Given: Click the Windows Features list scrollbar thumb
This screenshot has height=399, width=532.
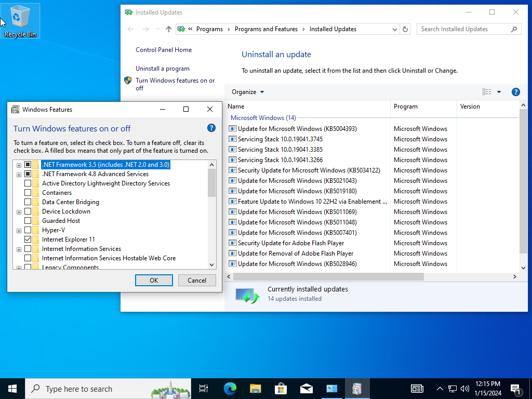Looking at the screenshot, I should point(212,182).
